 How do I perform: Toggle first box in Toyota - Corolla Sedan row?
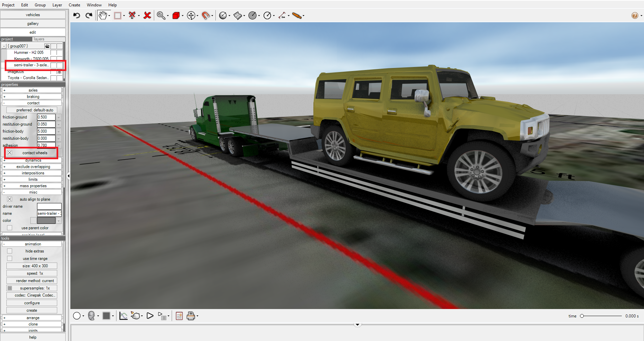tap(53, 78)
